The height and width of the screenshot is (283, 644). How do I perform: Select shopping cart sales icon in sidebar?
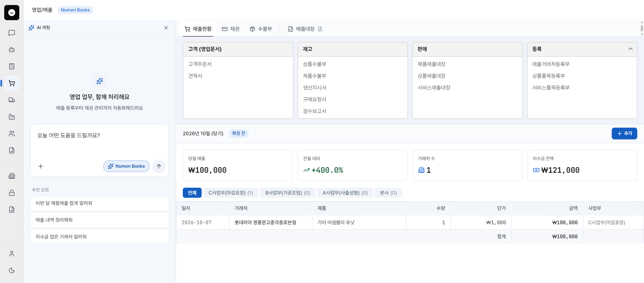pyautogui.click(x=12, y=83)
